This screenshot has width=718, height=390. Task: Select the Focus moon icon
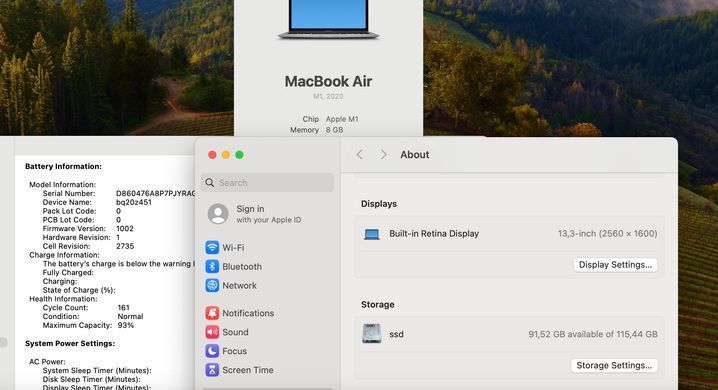[212, 351]
